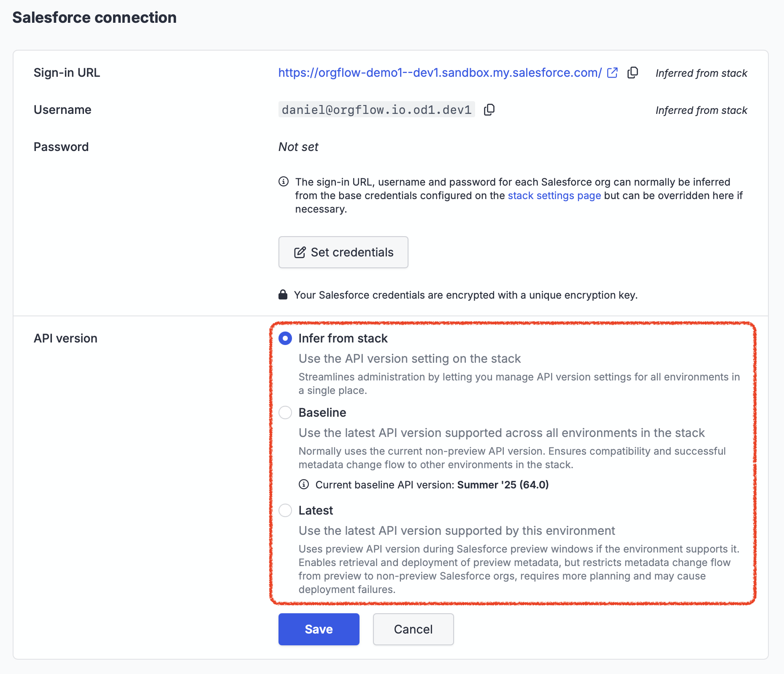Click the Latest option label
This screenshot has width=784, height=674.
coord(316,510)
